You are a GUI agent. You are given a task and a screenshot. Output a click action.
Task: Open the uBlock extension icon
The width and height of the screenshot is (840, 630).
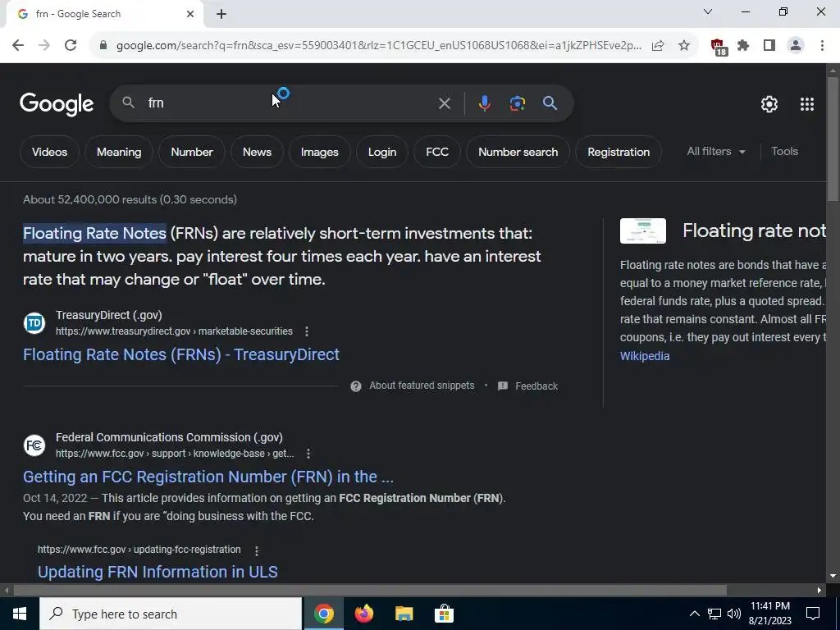(719, 47)
